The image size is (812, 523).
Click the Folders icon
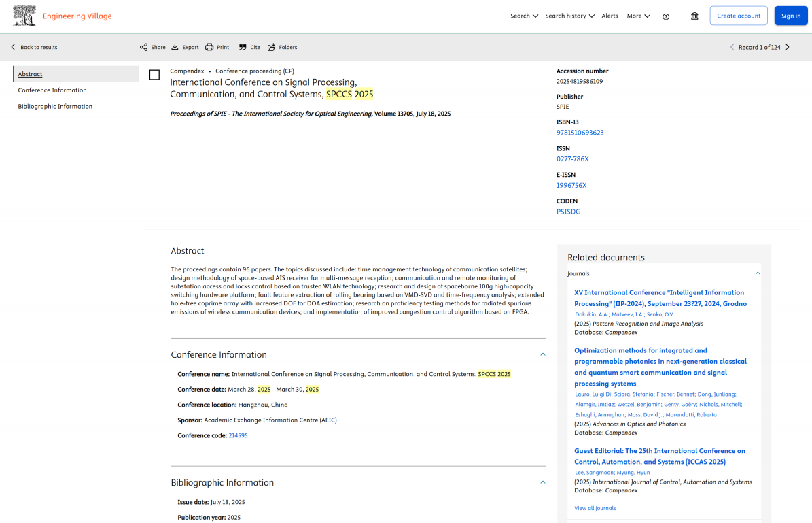coord(271,47)
